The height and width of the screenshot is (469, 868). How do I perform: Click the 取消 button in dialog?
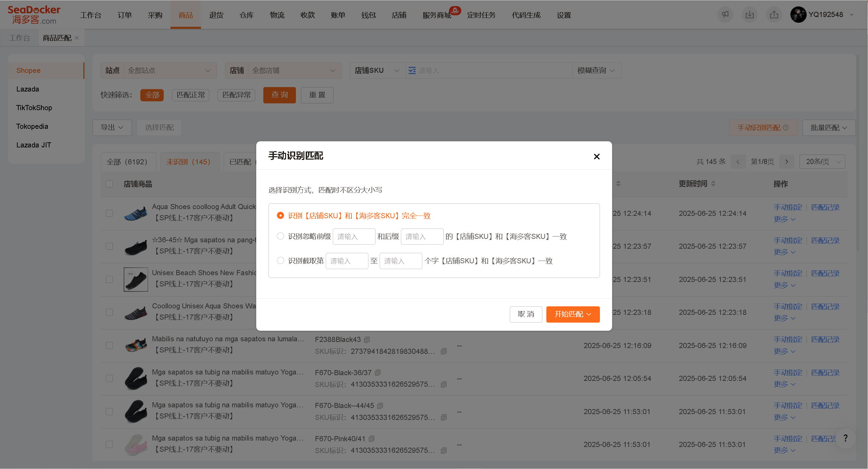click(526, 314)
